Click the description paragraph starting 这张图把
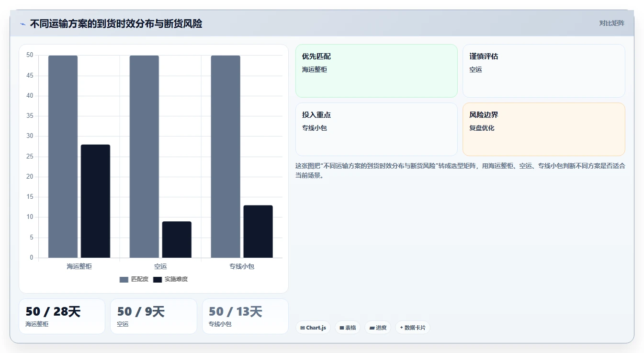This screenshot has height=353, width=644. (x=460, y=171)
